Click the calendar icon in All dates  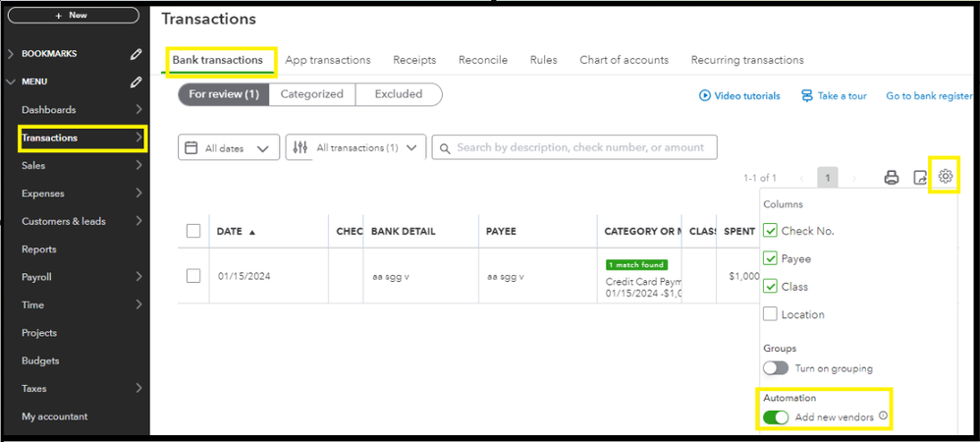point(192,148)
